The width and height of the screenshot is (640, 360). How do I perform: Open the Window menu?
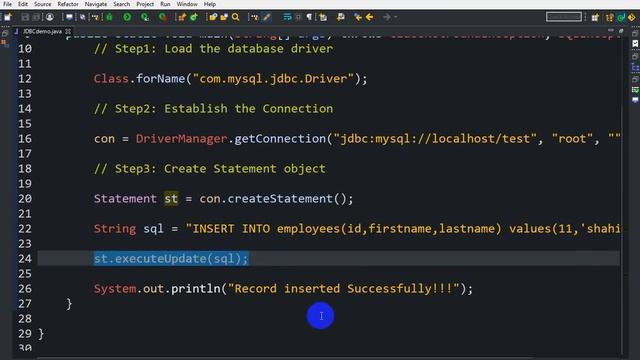click(187, 4)
